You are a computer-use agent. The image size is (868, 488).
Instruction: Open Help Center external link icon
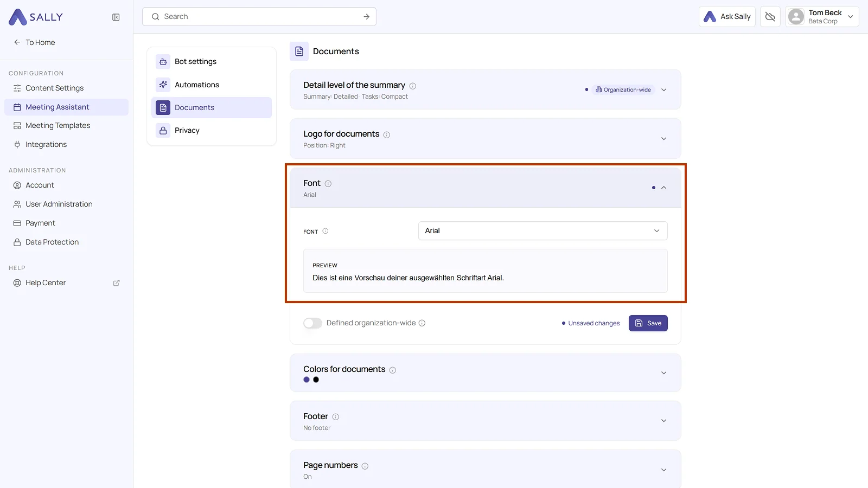(x=116, y=283)
